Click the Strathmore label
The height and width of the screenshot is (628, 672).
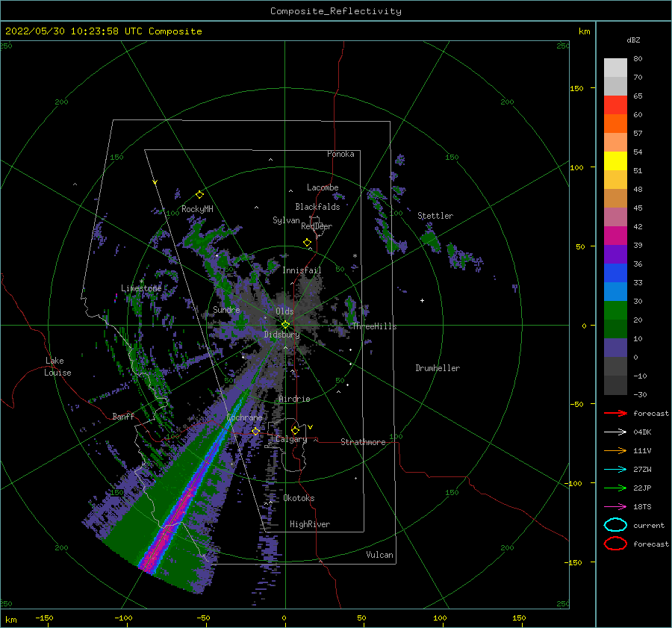click(363, 442)
